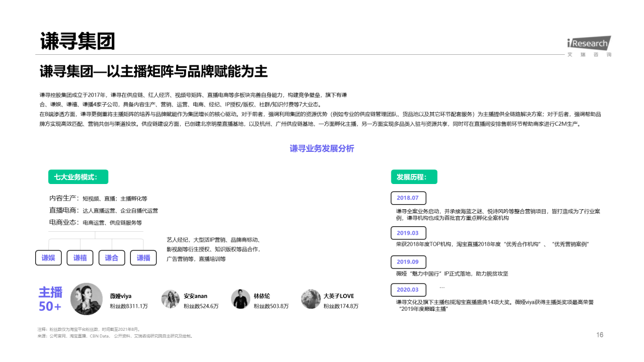The height and width of the screenshot is (362, 644).
Task: Click the ellipsis after 2020.03
Action: (x=442, y=288)
